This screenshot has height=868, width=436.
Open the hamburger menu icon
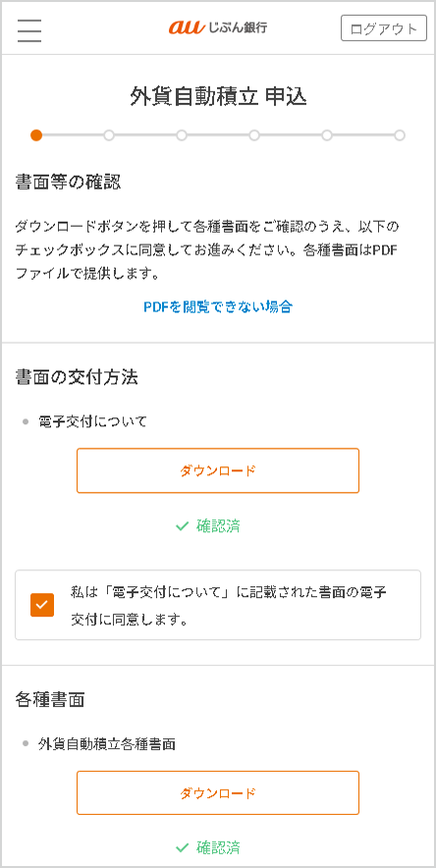[x=29, y=30]
